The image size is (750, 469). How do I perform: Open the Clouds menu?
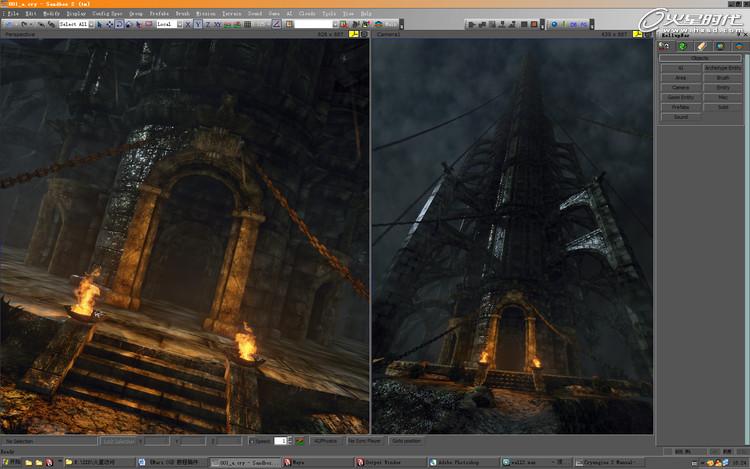pyautogui.click(x=307, y=13)
